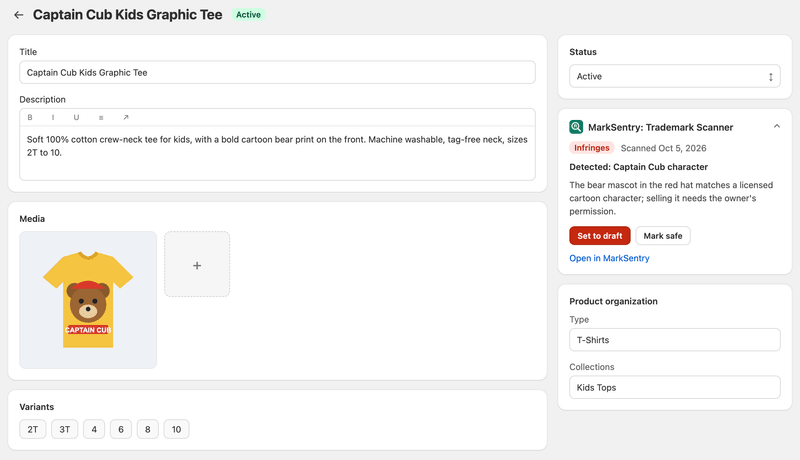Toggle underline formatting in description toolbar

coord(76,117)
